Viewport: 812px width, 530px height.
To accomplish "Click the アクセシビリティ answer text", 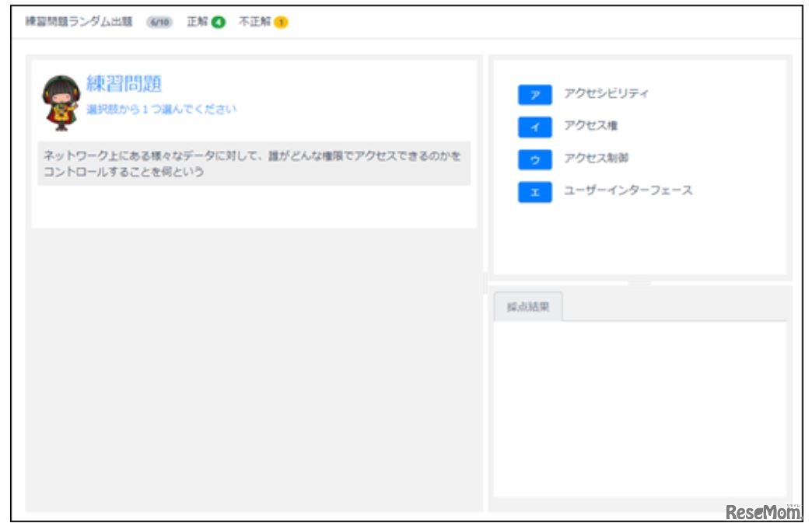I will tap(606, 93).
